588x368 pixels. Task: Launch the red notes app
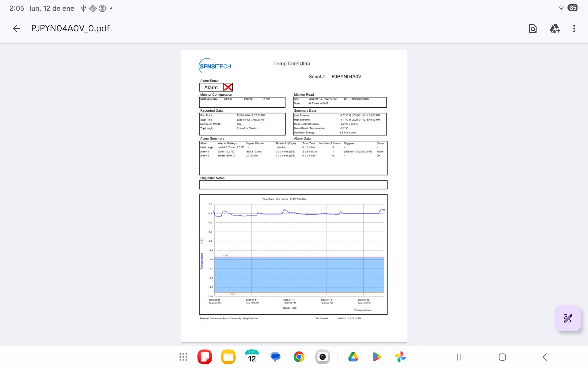[205, 357]
